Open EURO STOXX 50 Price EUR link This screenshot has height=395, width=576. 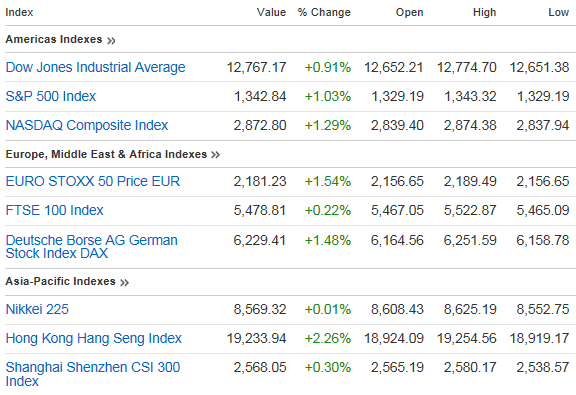point(93,181)
